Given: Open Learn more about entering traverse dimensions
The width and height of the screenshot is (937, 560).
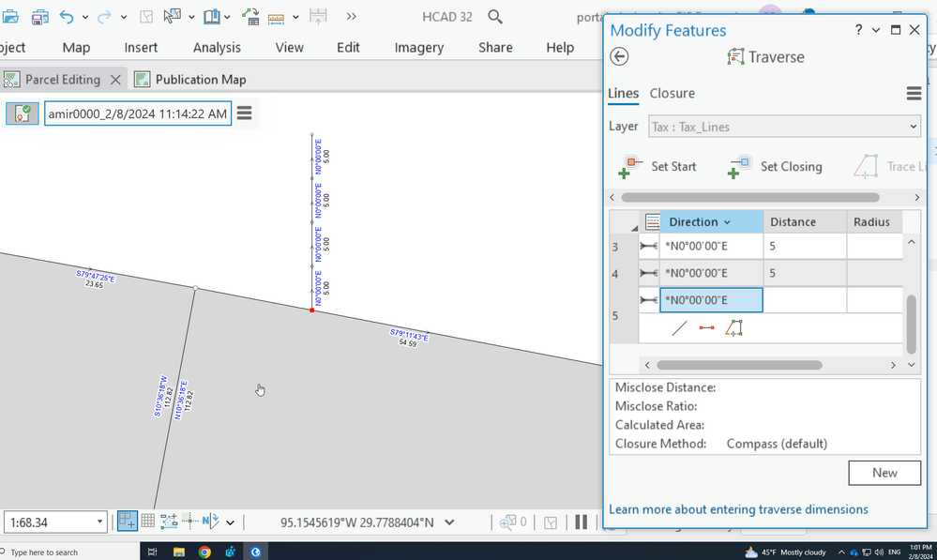Looking at the screenshot, I should click(738, 509).
